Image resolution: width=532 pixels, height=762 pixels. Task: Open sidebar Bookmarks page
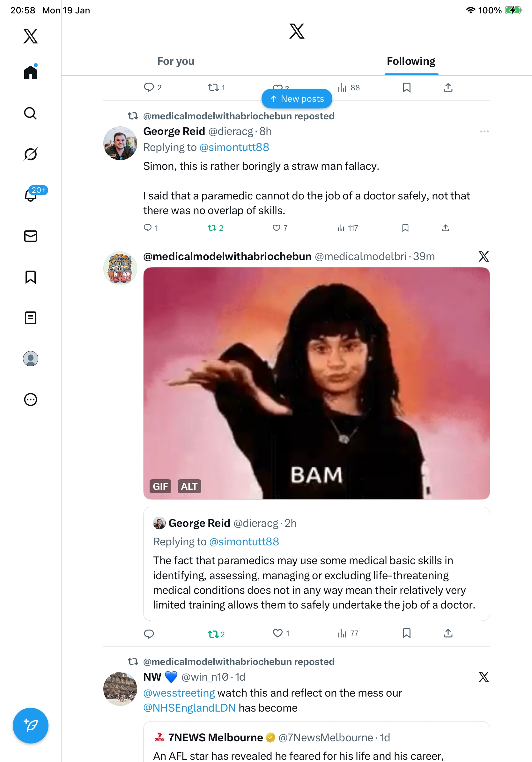pos(31,277)
